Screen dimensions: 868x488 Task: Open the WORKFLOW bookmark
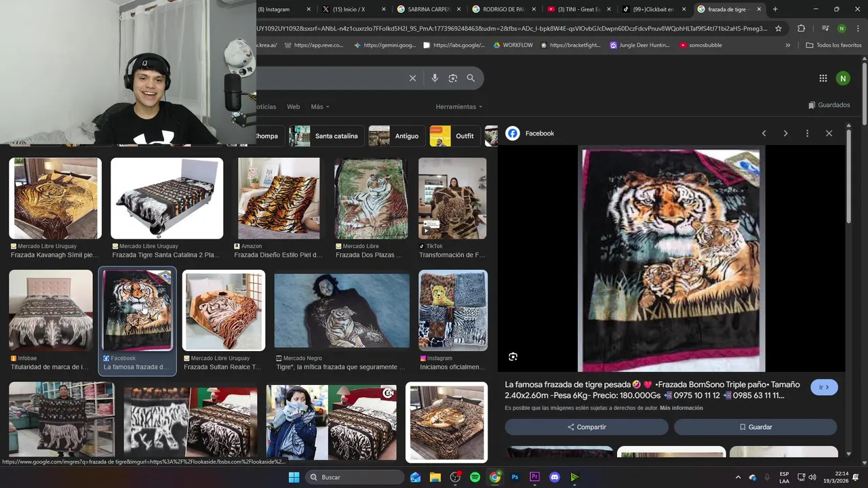(513, 45)
